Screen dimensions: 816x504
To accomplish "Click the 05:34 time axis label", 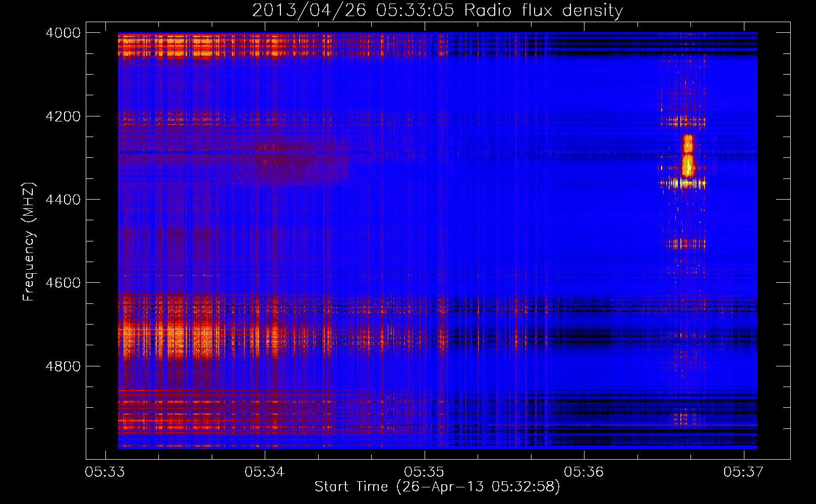I will pos(265,472).
